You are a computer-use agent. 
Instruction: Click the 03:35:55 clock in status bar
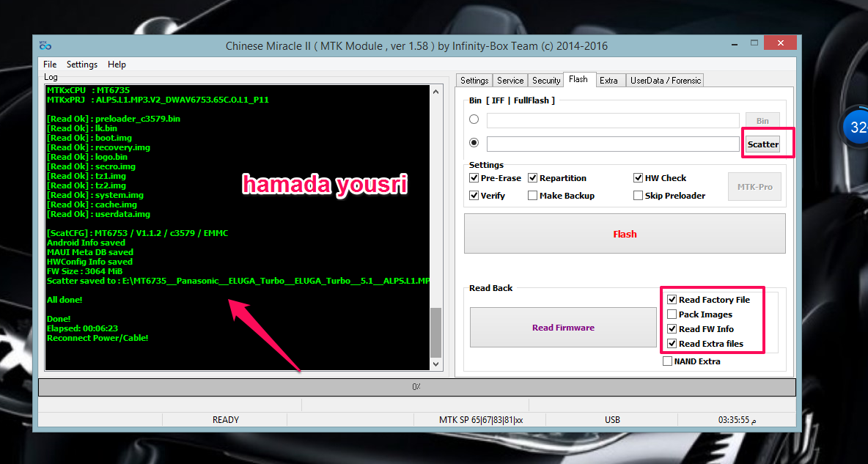click(x=737, y=420)
